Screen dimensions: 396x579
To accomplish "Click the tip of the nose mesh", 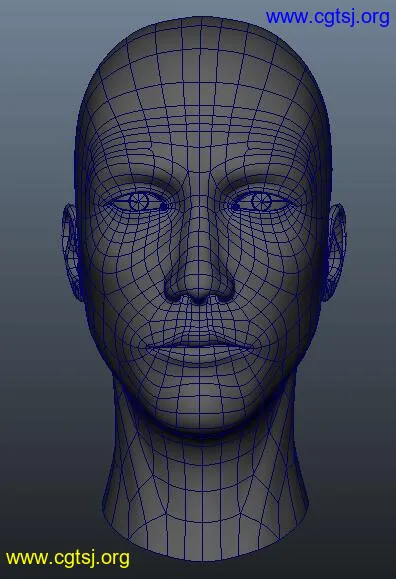I will tap(199, 284).
